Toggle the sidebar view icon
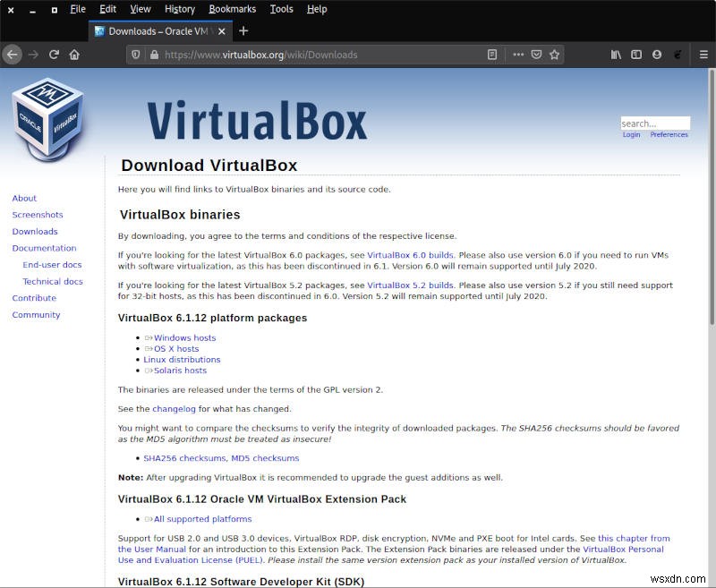 point(636,55)
